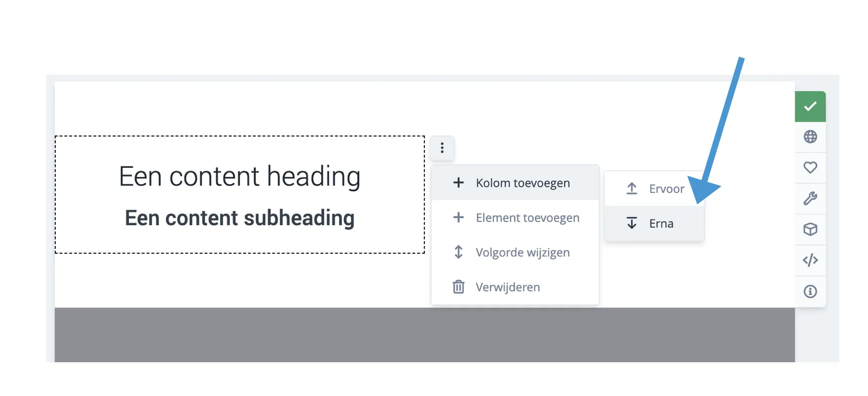This screenshot has width=868, height=396.
Task: Select 'Erna' to add a column after
Action: click(x=661, y=223)
